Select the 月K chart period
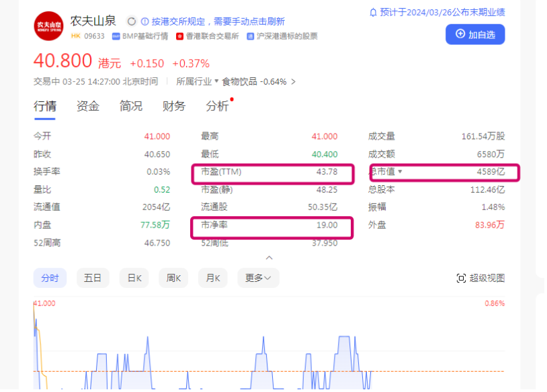547x392 pixels. tap(213, 278)
